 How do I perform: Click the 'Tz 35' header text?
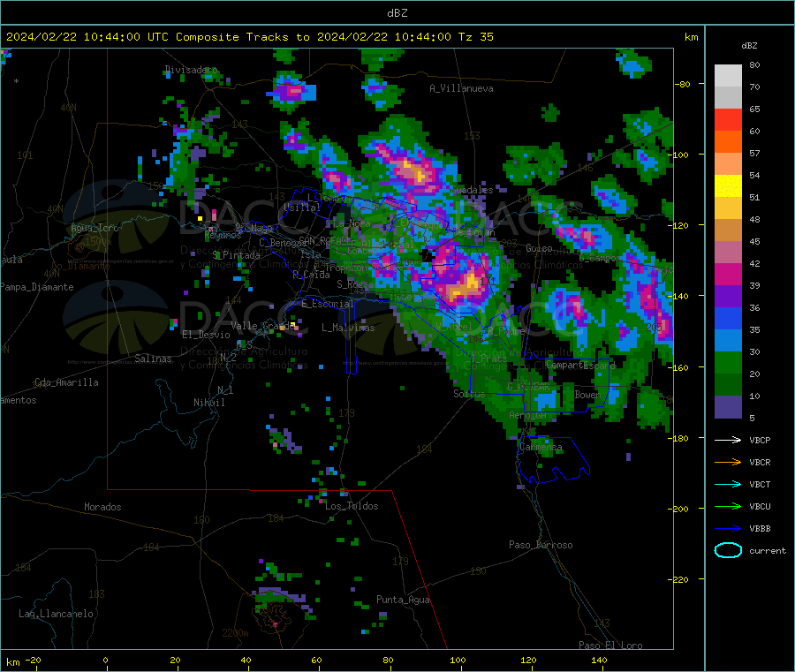(x=475, y=37)
